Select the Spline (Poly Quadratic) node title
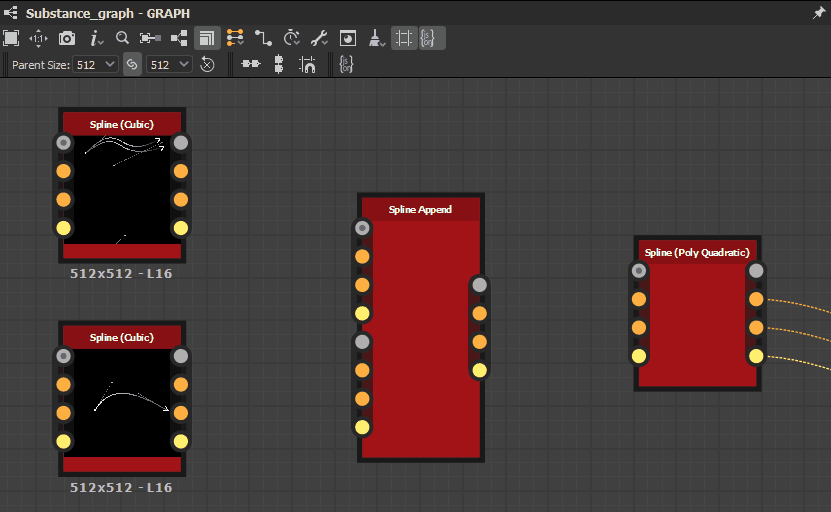This screenshot has height=512, width=831. click(697, 253)
